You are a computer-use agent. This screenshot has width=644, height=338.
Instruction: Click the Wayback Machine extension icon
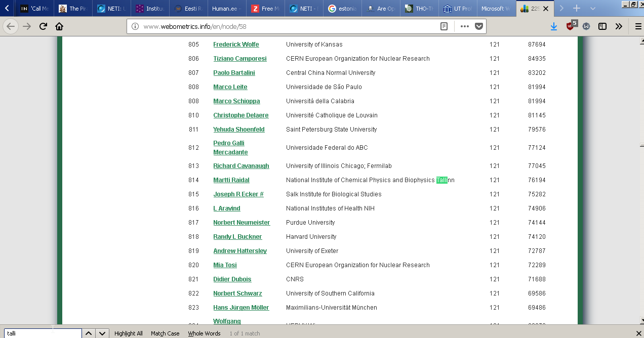click(586, 26)
